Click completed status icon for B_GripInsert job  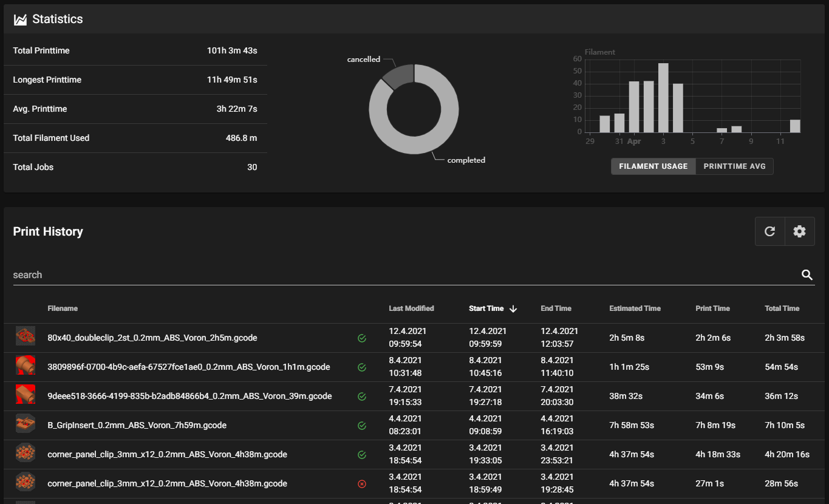362,426
